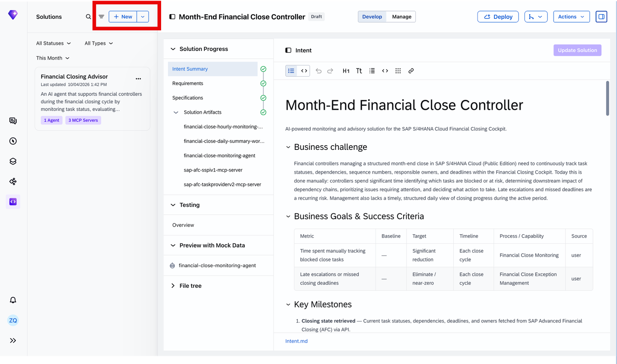Viewport: 617px width, 364px height.
Task: Toggle the panel icon beside Intent heading
Action: point(288,50)
